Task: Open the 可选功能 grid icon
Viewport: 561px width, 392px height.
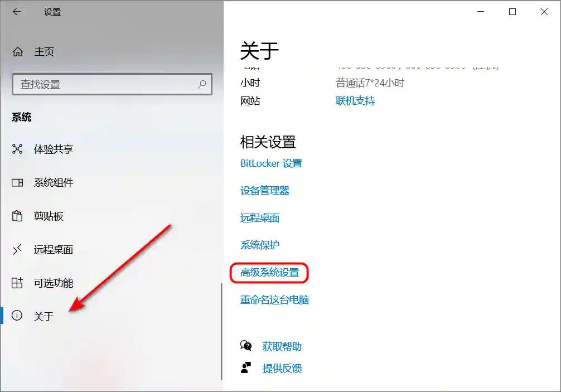Action: pyautogui.click(x=17, y=283)
